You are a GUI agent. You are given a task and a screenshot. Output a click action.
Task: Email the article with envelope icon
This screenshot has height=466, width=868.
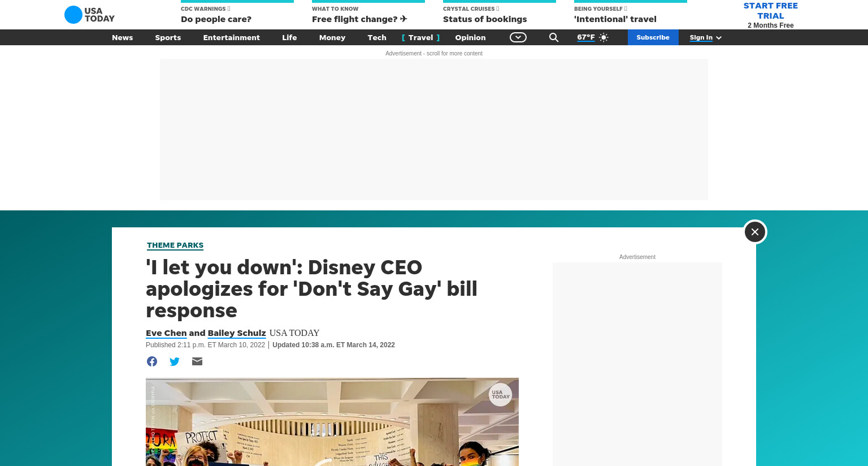click(197, 361)
